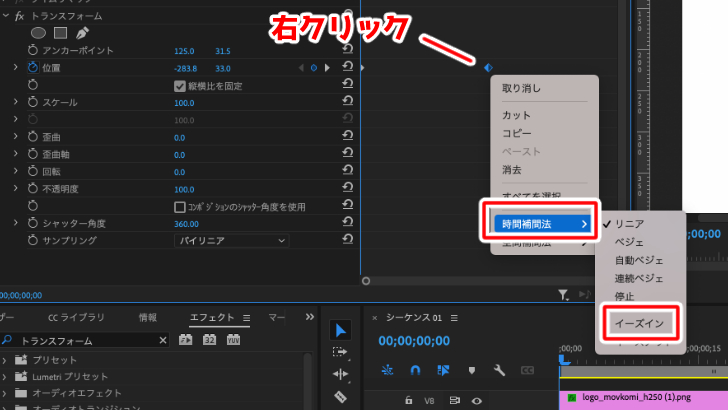Viewport: 728px width, 410px height.
Task: Expand the 位置 property
Action: (x=15, y=67)
